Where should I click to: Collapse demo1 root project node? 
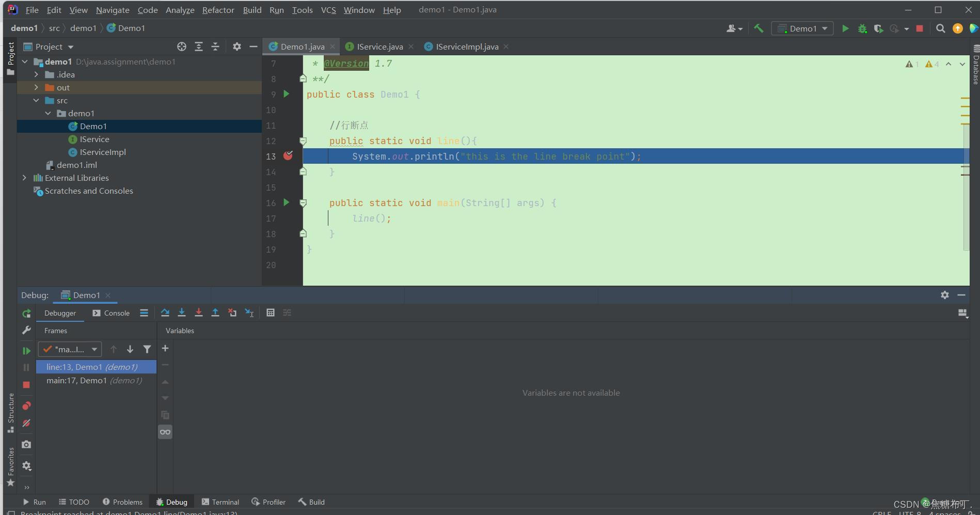25,61
